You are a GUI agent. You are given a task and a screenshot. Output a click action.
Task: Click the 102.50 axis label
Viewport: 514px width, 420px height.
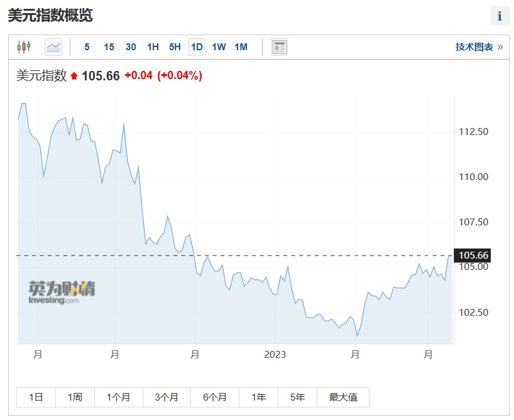pyautogui.click(x=473, y=313)
